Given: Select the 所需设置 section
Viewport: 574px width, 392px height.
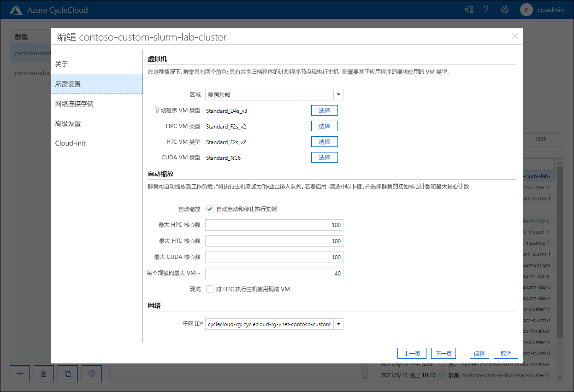Looking at the screenshot, I should tap(96, 84).
